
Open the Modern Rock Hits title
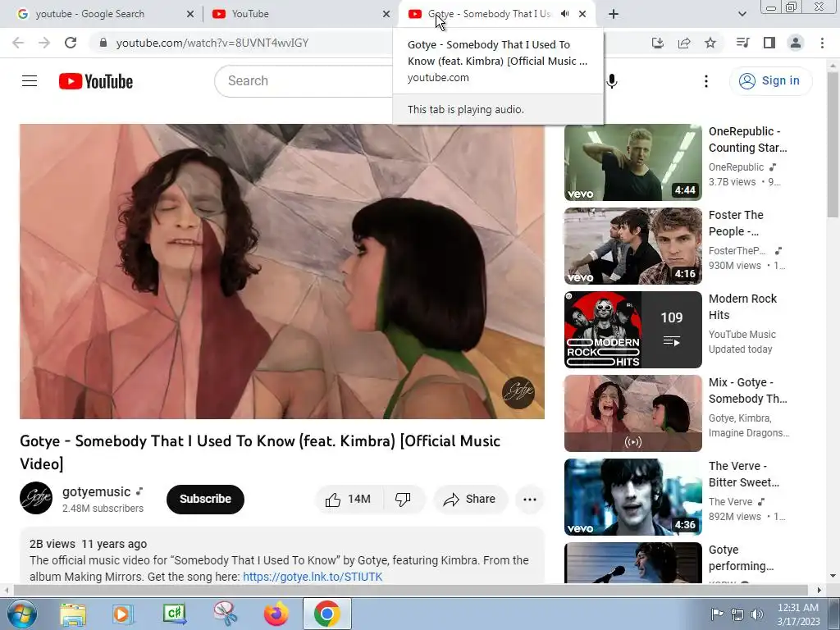(x=742, y=307)
